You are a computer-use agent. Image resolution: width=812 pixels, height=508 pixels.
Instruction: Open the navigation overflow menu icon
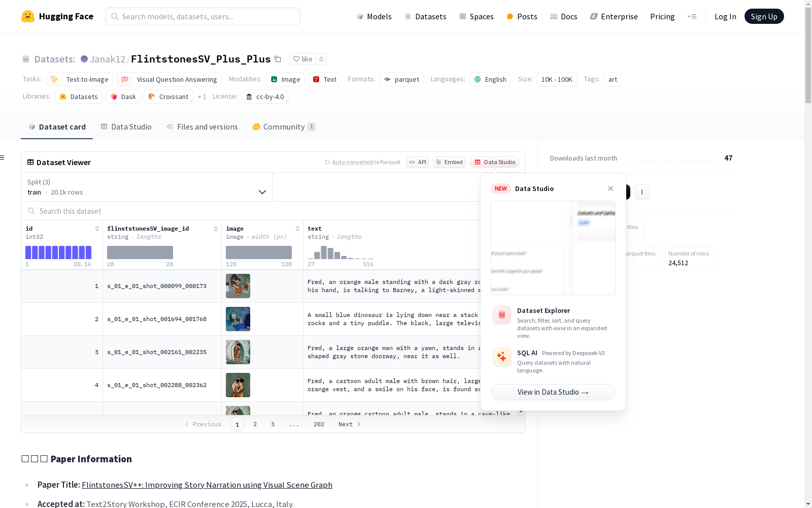pyautogui.click(x=692, y=16)
